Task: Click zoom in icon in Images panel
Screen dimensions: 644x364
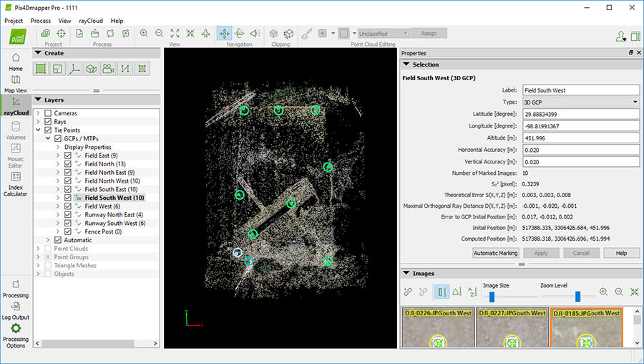Action: pos(603,292)
